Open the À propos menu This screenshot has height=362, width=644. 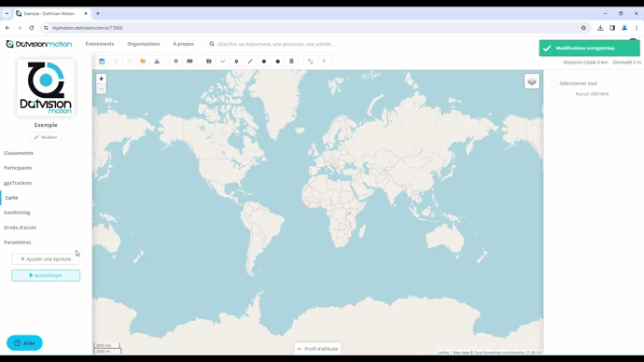coord(183,44)
